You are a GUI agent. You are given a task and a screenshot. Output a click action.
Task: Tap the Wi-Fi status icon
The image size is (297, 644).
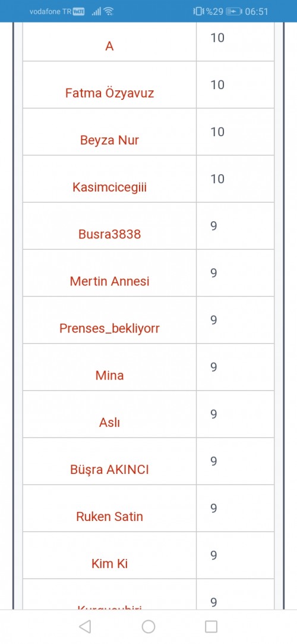coord(108,11)
